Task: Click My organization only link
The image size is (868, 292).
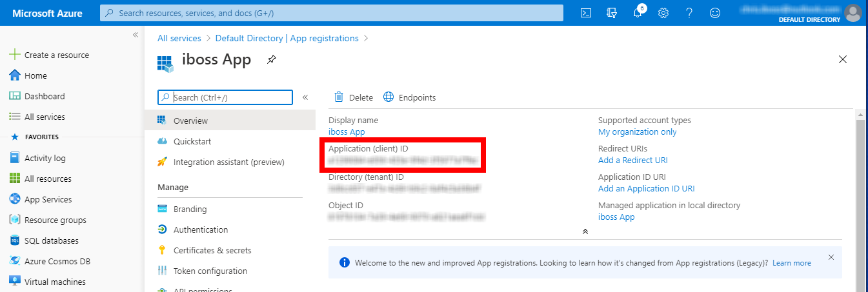Action: pos(638,131)
